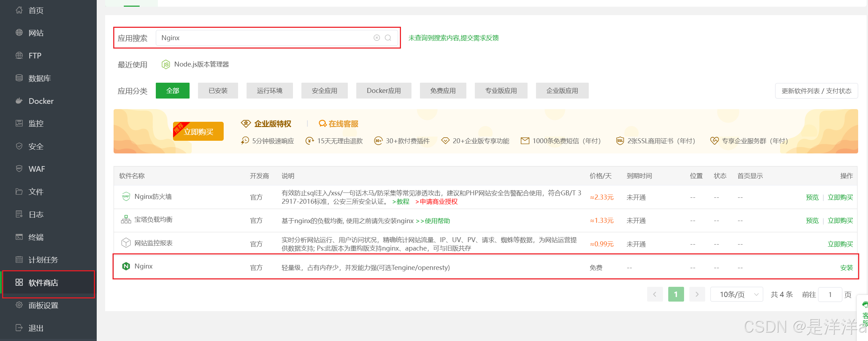
Task: Click 预览 for Nginx防火墙
Action: point(812,197)
